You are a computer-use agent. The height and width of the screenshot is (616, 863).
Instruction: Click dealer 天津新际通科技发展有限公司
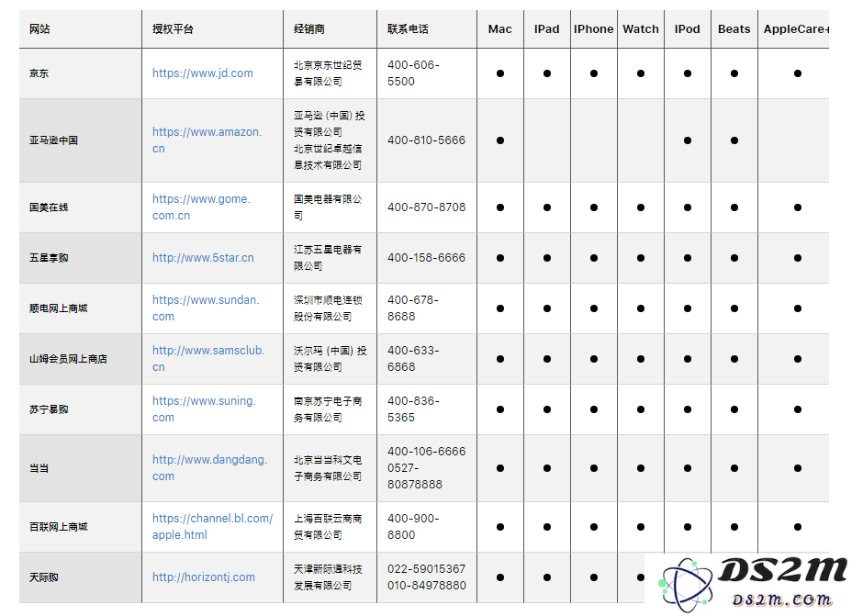(328, 577)
